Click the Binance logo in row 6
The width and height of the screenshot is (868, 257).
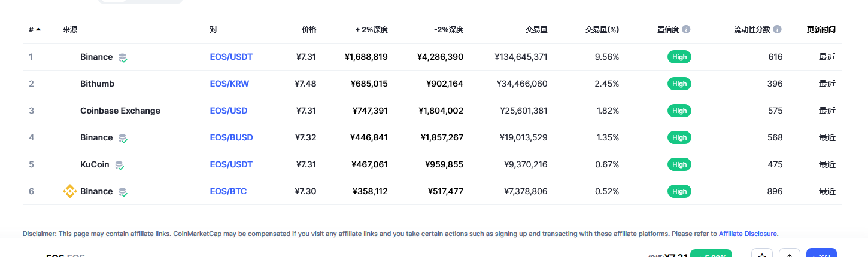coord(70,191)
